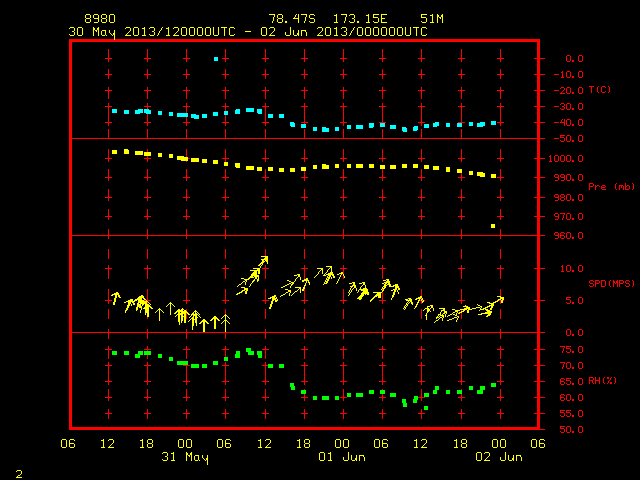Click the Pre (mb) pressure axis label
Image resolution: width=640 pixels, height=480 pixels.
point(611,187)
